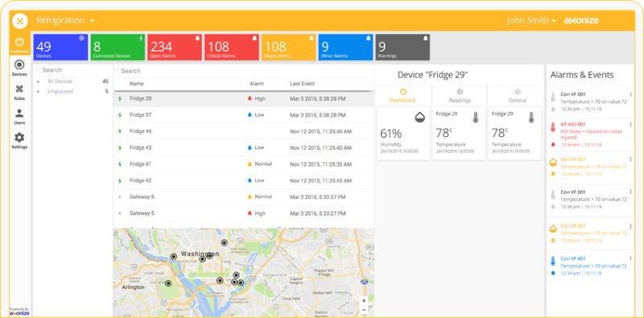
Task: Click bell icon on Warnings tile
Action: 426,38
